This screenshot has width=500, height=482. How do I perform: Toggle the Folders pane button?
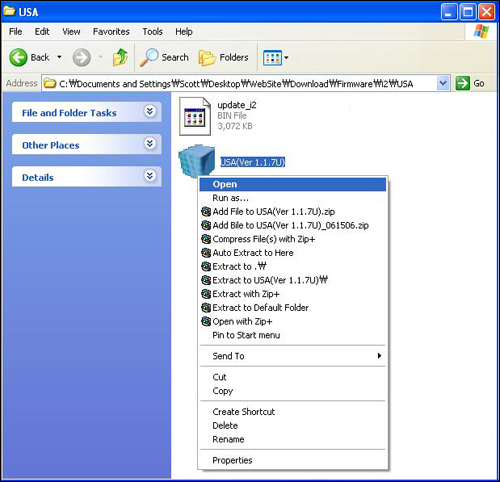coord(223,57)
